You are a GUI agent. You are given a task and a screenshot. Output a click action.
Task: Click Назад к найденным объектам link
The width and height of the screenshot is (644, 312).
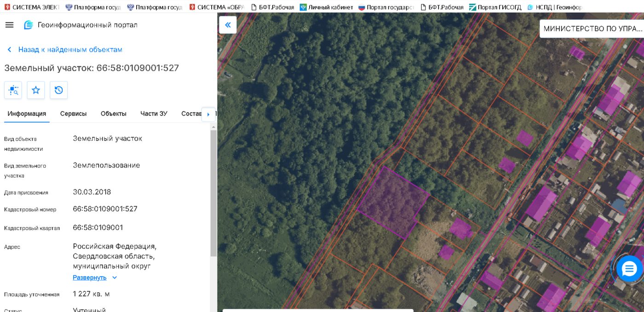70,50
